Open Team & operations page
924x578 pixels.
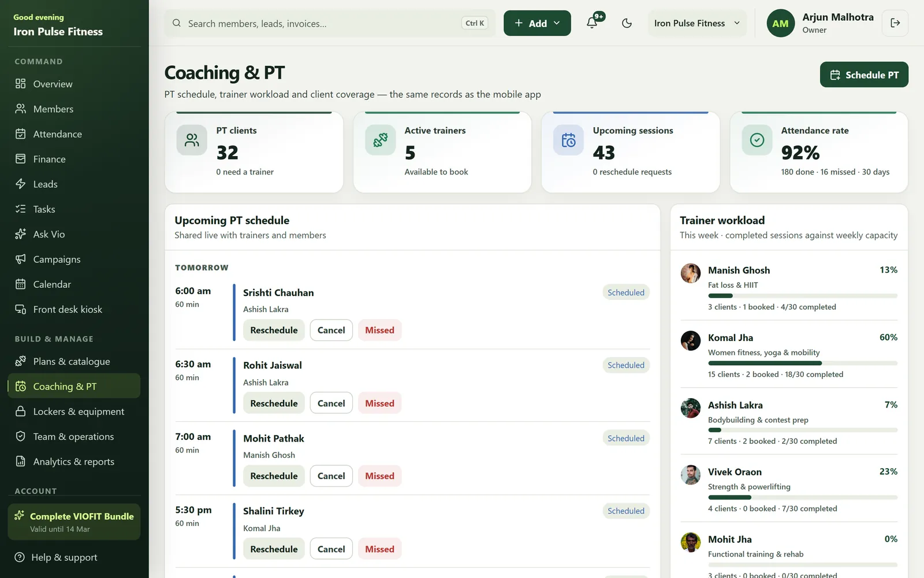click(x=74, y=436)
